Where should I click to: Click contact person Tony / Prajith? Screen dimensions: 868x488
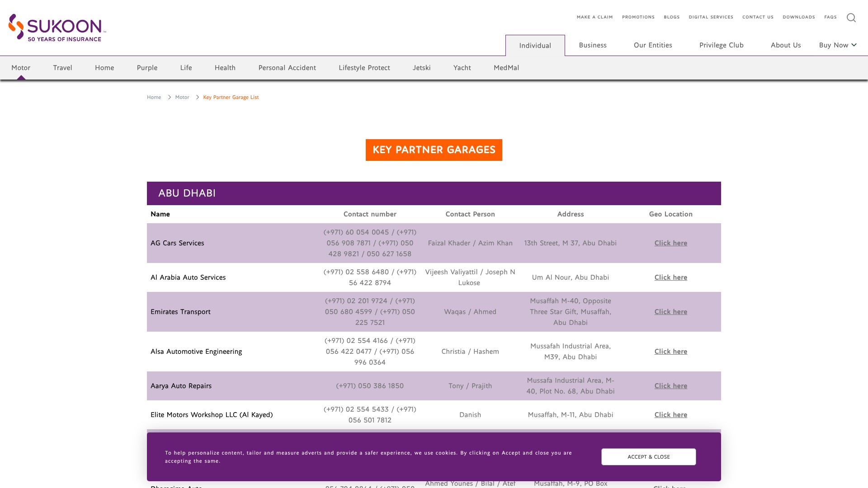(x=470, y=386)
